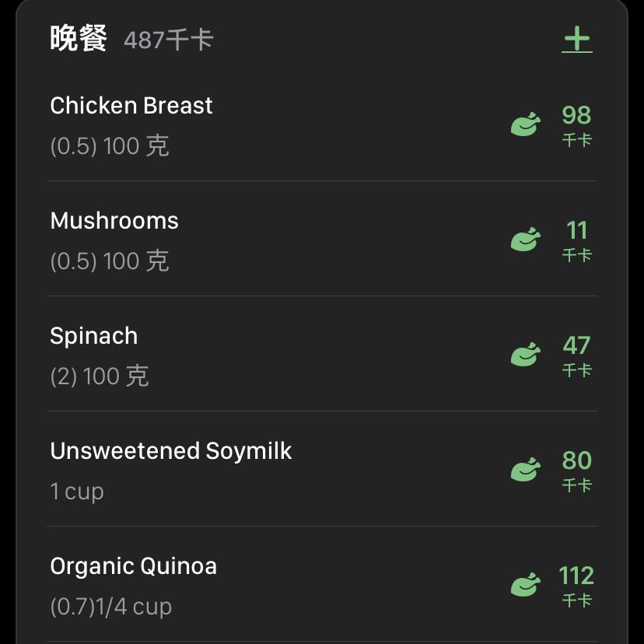Viewport: 644px width, 644px height.
Task: Tap the chicken icon beside Unsweetened Soymilk
Action: (525, 470)
